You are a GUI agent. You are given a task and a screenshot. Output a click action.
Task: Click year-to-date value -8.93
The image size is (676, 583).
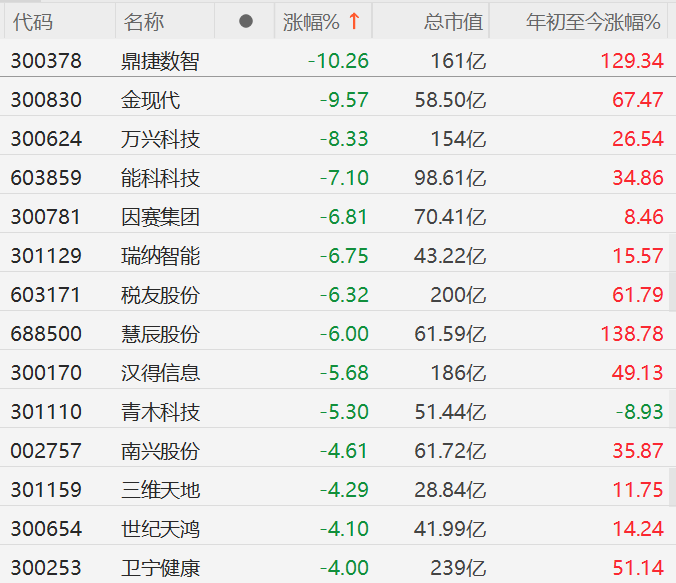639,412
